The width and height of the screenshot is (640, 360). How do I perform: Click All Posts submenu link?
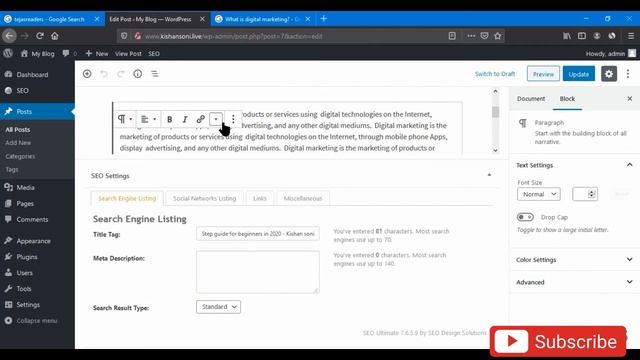[18, 129]
